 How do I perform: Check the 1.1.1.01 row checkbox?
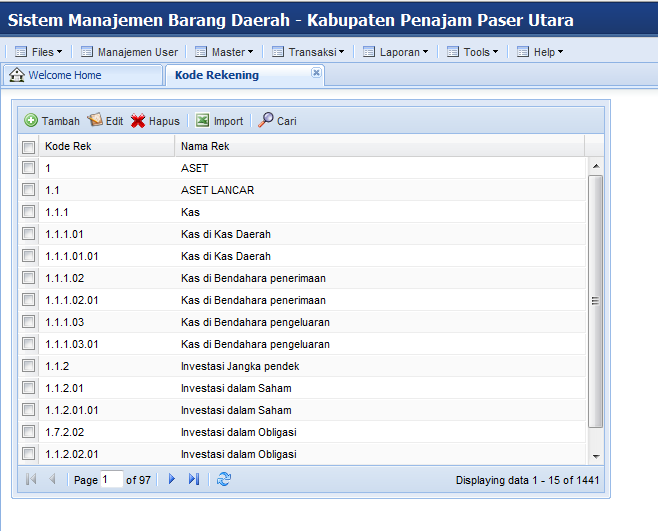pos(29,233)
